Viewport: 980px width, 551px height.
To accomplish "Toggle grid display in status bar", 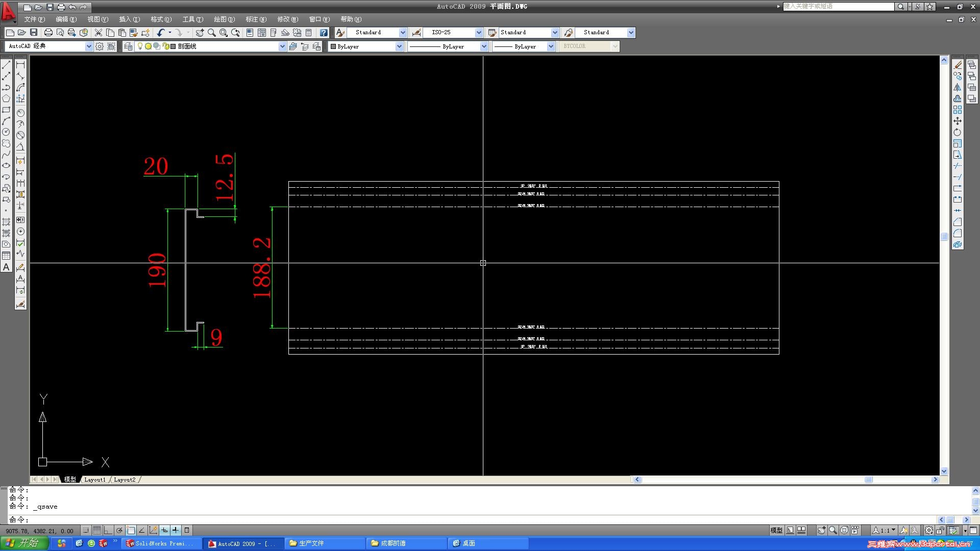I will [x=96, y=531].
